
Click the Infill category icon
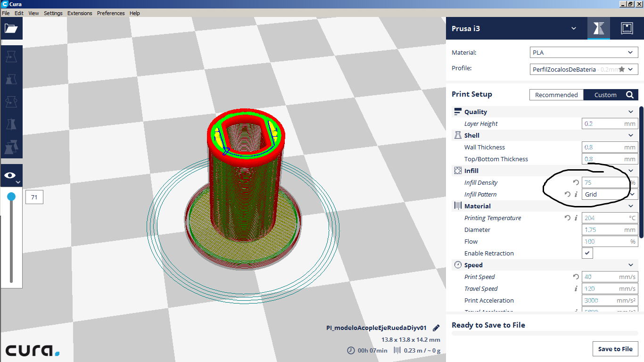click(457, 171)
